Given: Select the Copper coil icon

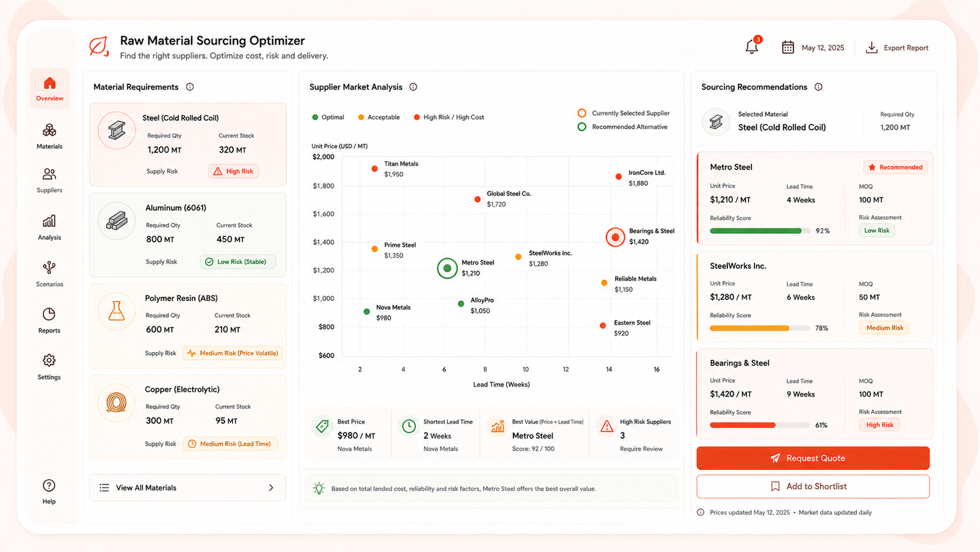Looking at the screenshot, I should click(117, 402).
